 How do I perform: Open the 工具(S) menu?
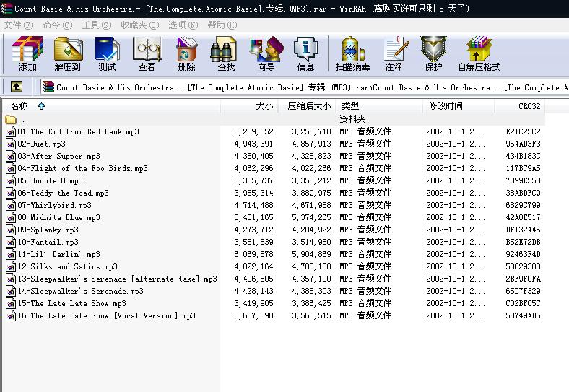pyautogui.click(x=97, y=25)
